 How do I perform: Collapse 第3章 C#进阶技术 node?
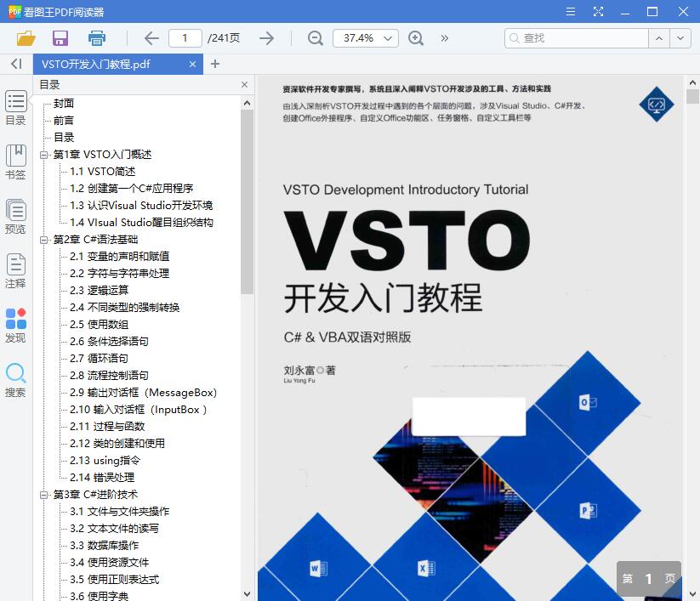pos(43,495)
